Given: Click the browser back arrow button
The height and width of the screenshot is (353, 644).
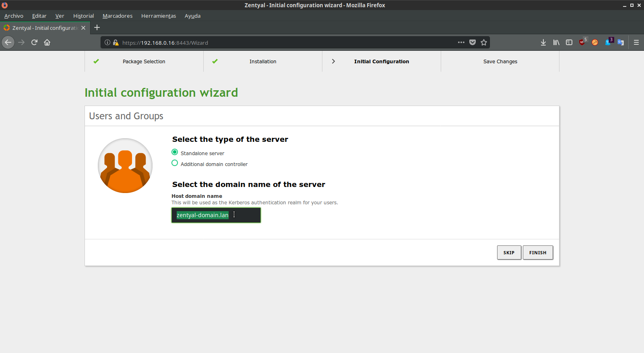Looking at the screenshot, I should [8, 42].
